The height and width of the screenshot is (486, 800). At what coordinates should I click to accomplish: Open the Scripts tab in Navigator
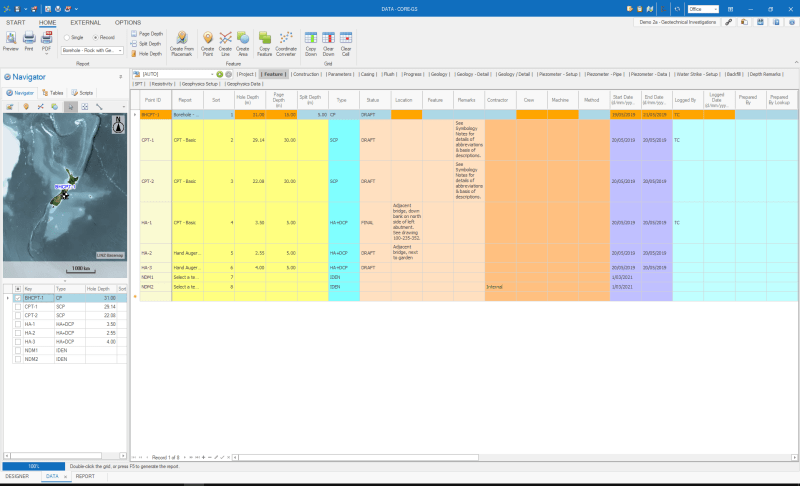pyautogui.click(x=82, y=93)
